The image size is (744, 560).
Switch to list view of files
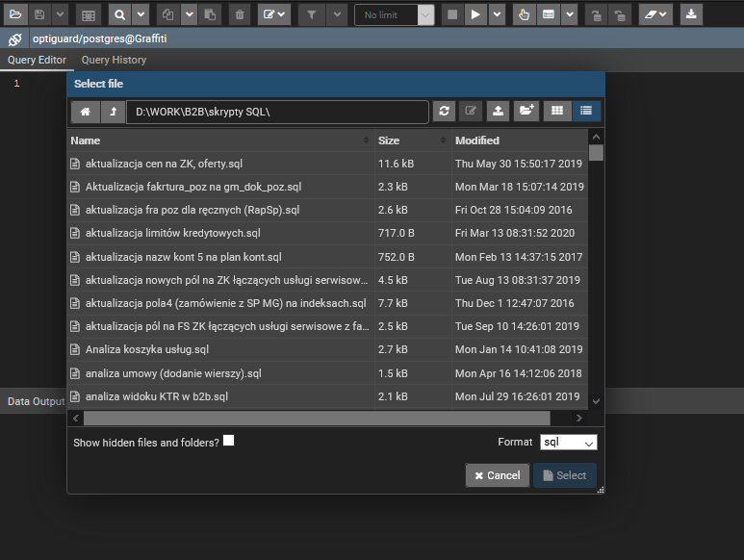pyautogui.click(x=586, y=112)
